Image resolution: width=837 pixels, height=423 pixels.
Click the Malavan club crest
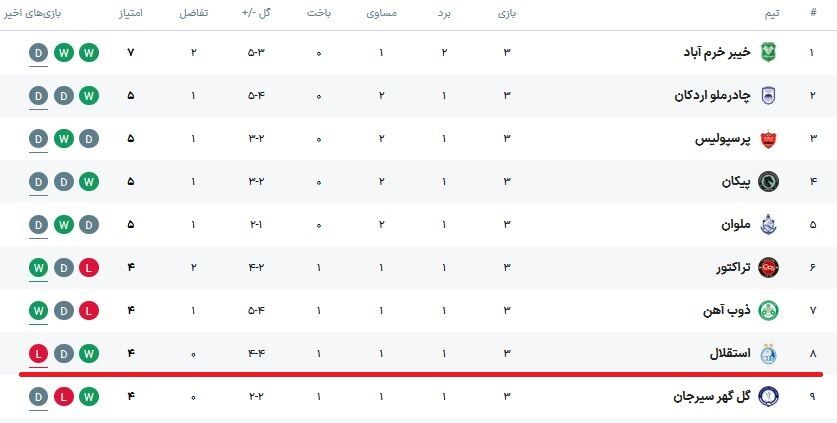point(768,224)
